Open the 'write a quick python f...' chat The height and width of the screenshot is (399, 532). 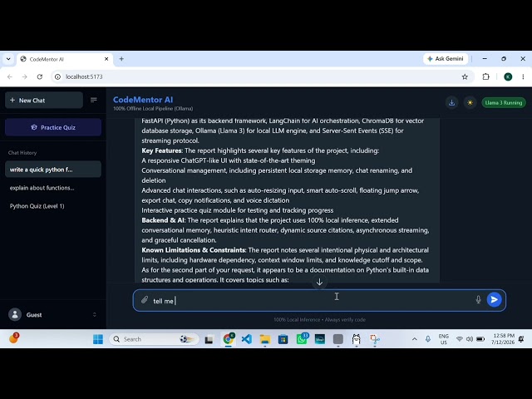click(x=53, y=170)
